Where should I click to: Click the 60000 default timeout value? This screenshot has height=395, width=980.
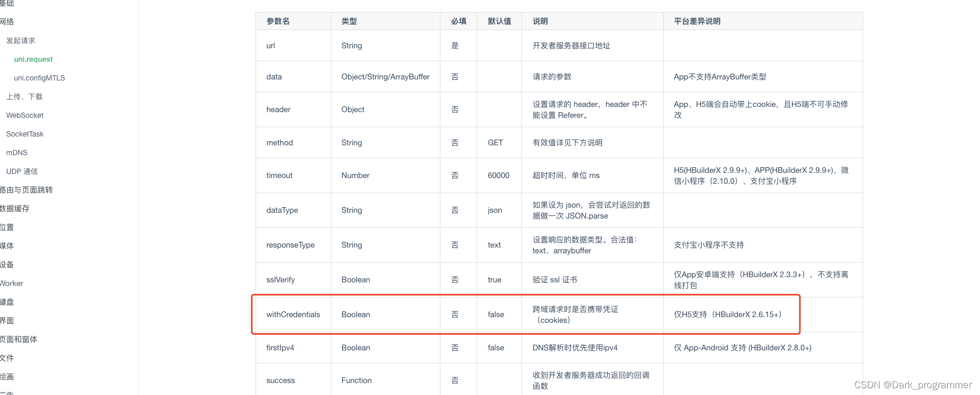coord(499,175)
